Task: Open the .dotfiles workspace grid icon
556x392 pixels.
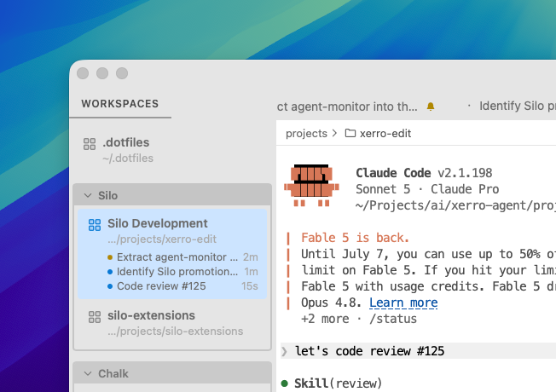Action: [90, 144]
